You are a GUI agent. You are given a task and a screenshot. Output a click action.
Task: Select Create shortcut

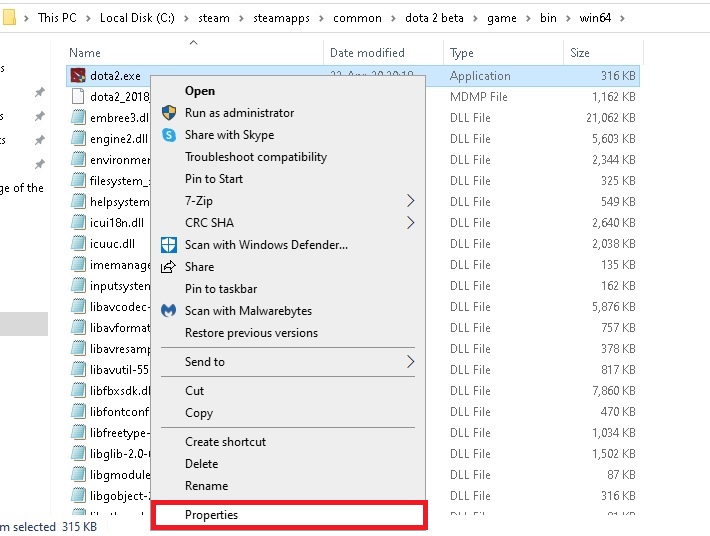(288, 442)
